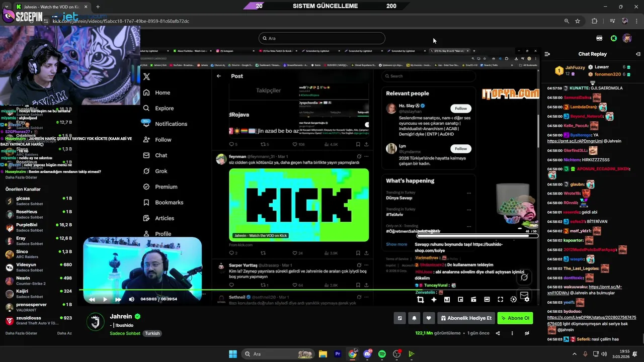The height and width of the screenshot is (362, 644).
Task: Click Follow button next to Lyn
Action: click(x=461, y=148)
